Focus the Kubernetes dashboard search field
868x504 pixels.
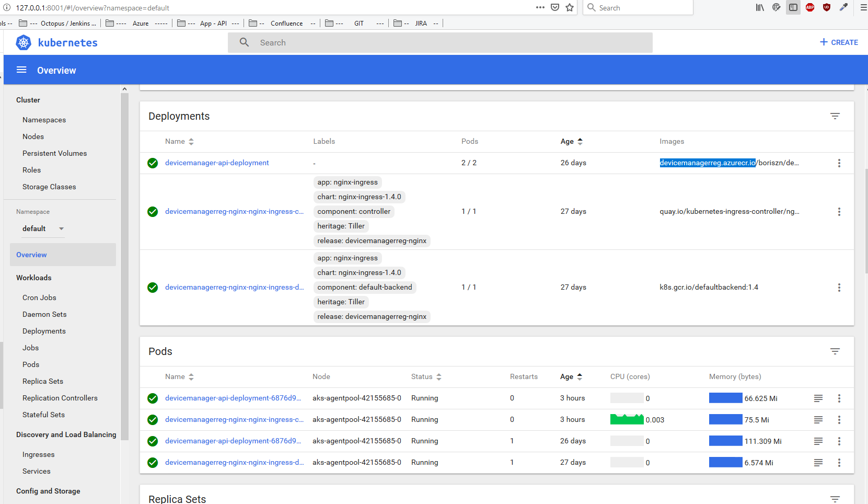click(x=440, y=42)
